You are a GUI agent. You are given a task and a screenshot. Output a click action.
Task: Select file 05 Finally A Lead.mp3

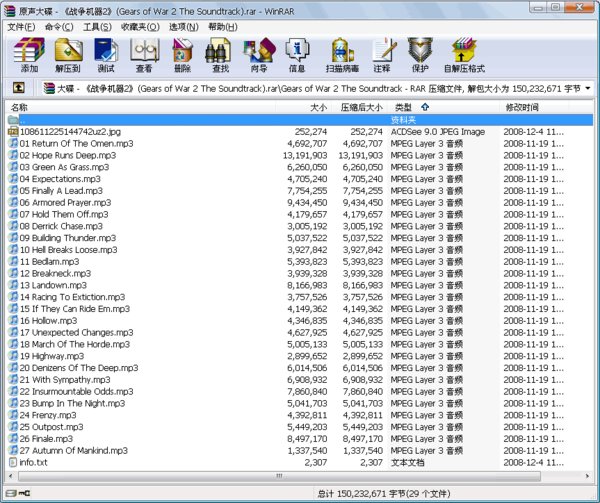click(x=61, y=191)
